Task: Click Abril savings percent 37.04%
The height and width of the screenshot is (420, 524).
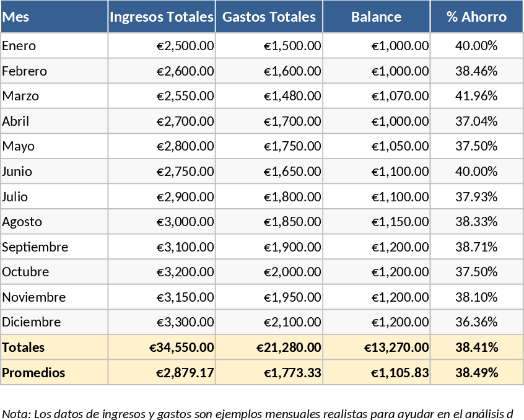Action: coord(476,121)
